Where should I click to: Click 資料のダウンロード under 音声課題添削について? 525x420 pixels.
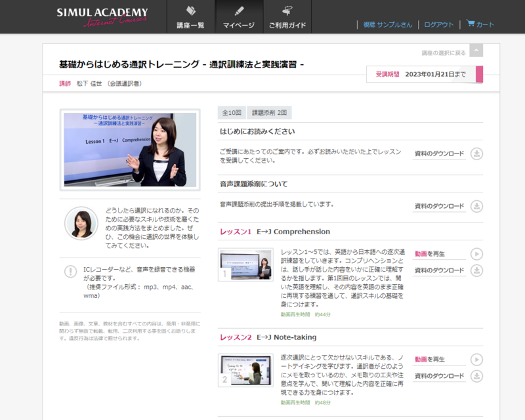click(x=439, y=206)
